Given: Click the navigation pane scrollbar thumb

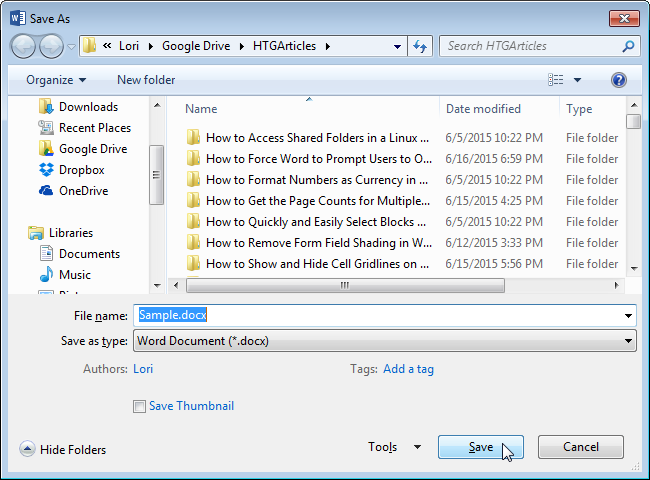Looking at the screenshot, I should [156, 175].
